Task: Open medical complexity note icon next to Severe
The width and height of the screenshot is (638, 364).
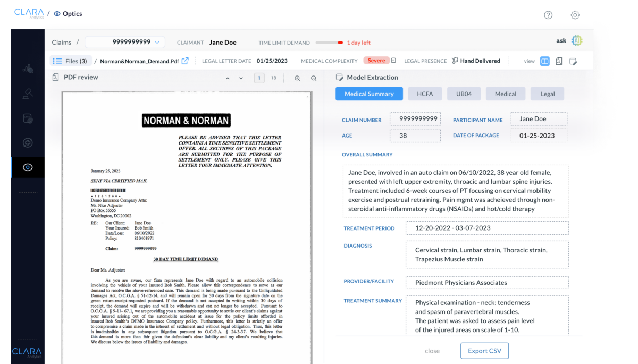Action: (x=393, y=61)
